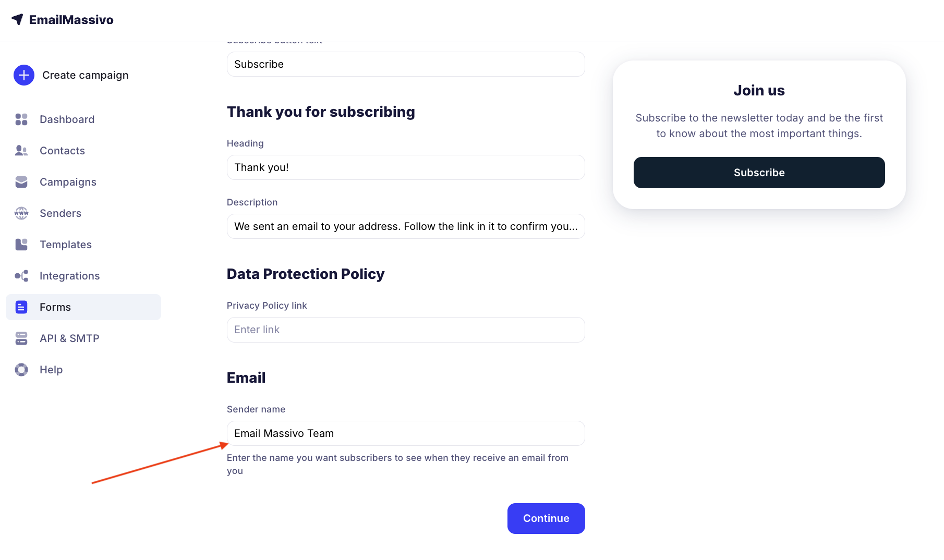Focus the Privacy Policy link field
The height and width of the screenshot is (560, 944).
click(x=406, y=330)
